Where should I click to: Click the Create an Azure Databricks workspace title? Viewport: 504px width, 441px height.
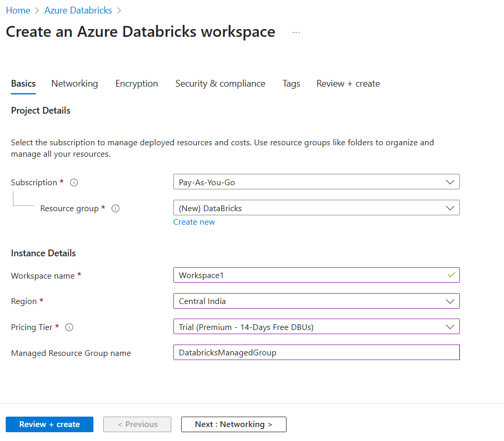(x=141, y=32)
